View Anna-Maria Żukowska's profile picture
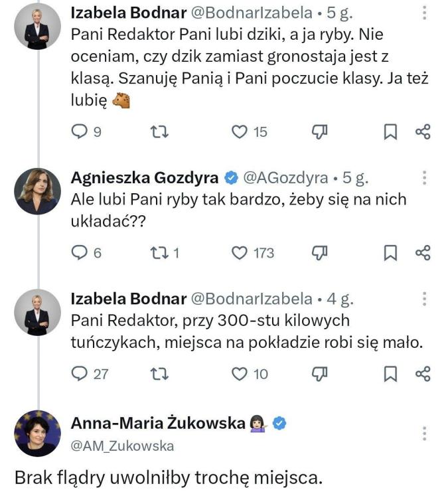 (37, 433)
